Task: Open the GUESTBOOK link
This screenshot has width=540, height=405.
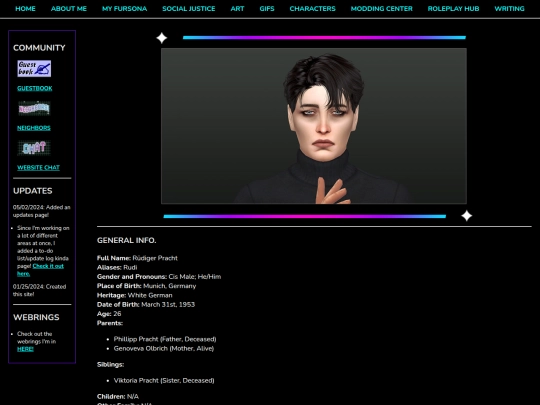Action: point(35,89)
